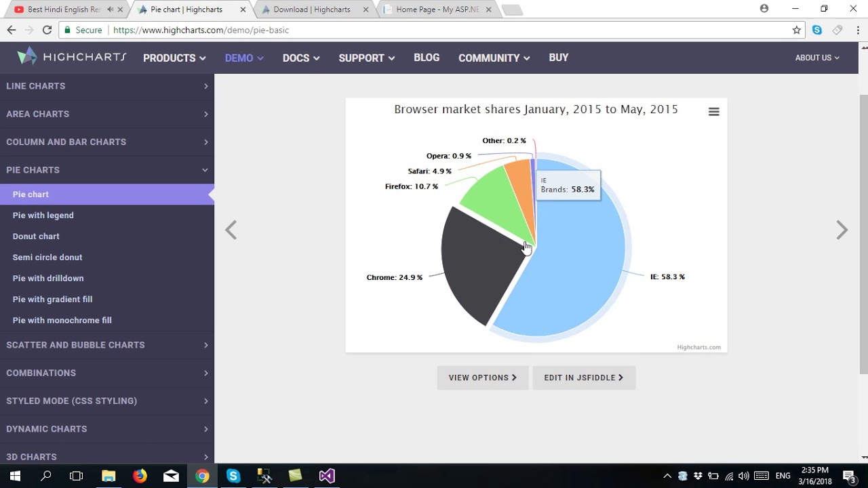Select the highlighted Pie chart item

pos(107,194)
